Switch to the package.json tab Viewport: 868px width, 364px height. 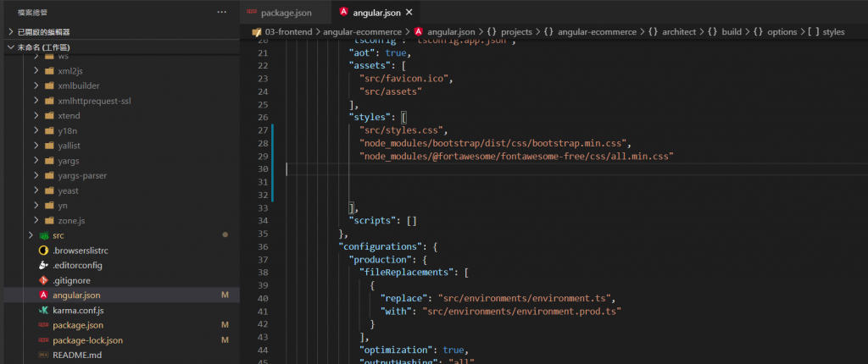point(287,12)
